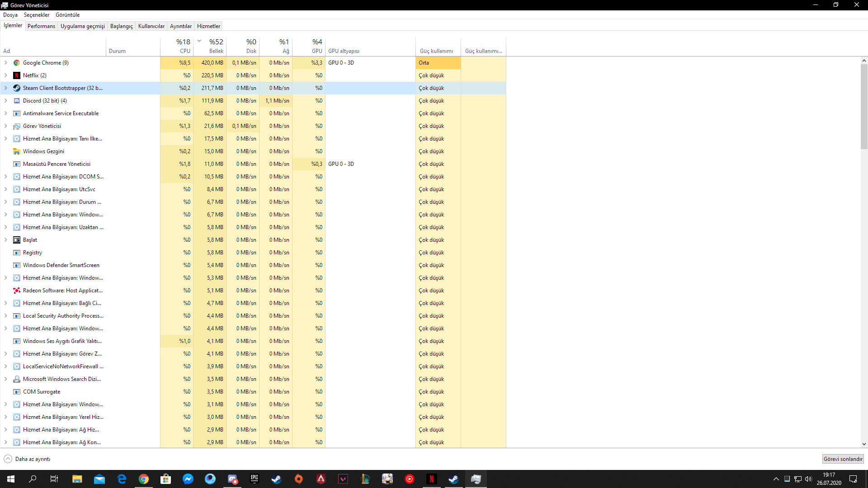Click the Google Chrome process icon
868x488 pixels.
click(17, 63)
